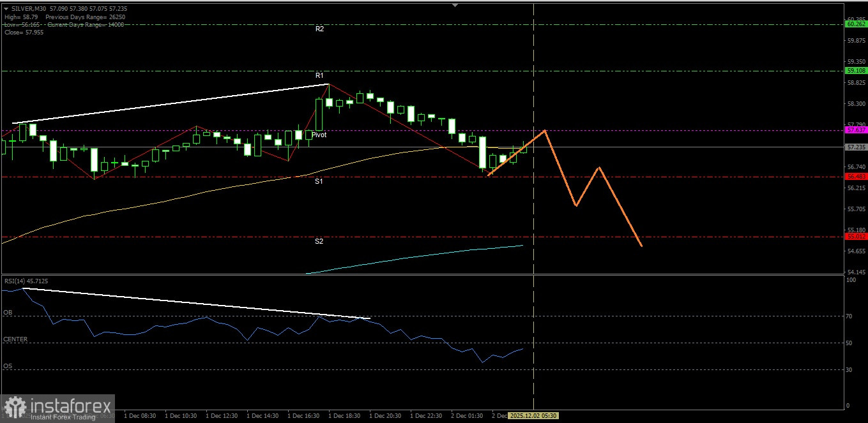Click the Pivot level label
This screenshot has width=868, height=423.
coord(319,135)
